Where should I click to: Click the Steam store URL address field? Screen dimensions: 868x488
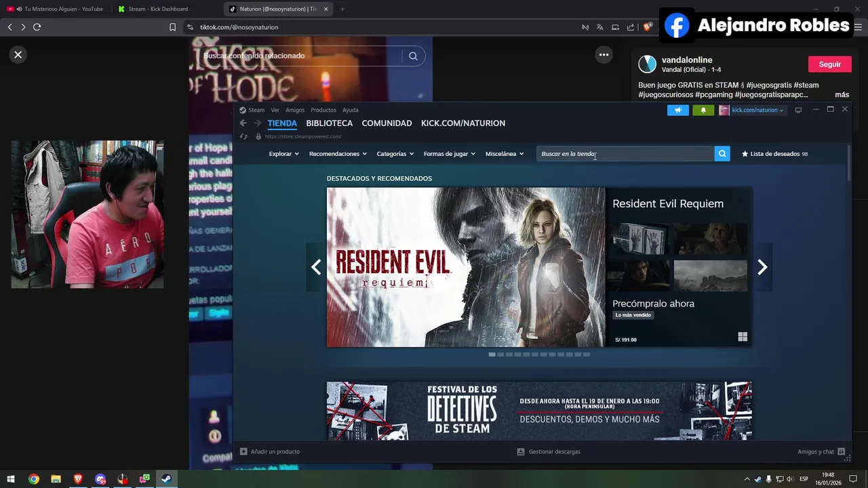pos(303,136)
